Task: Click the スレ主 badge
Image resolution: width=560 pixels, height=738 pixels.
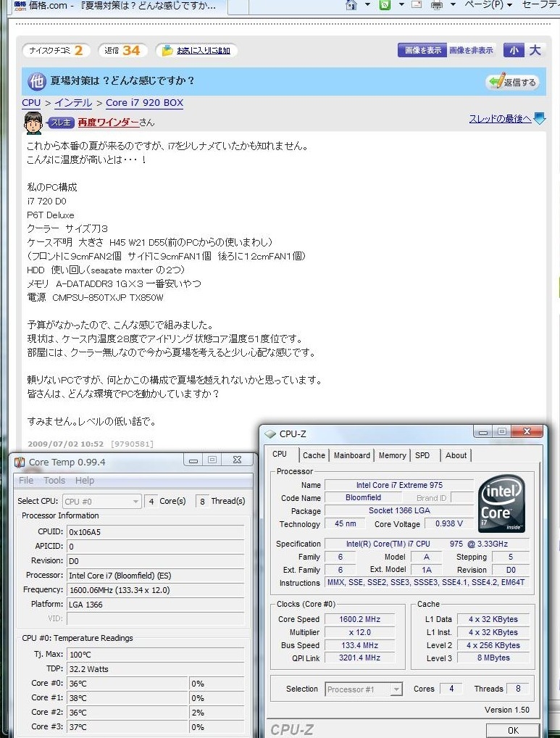Action: (61, 123)
